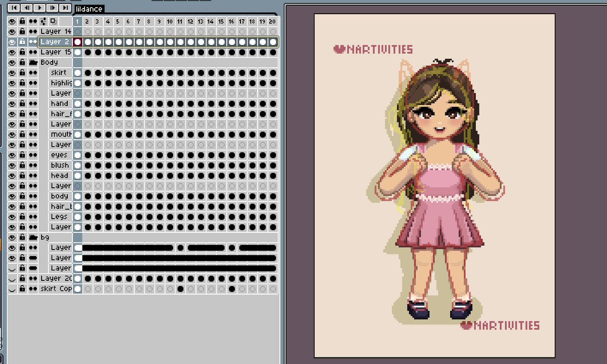
Task: Lock the head layer
Action: tap(22, 175)
